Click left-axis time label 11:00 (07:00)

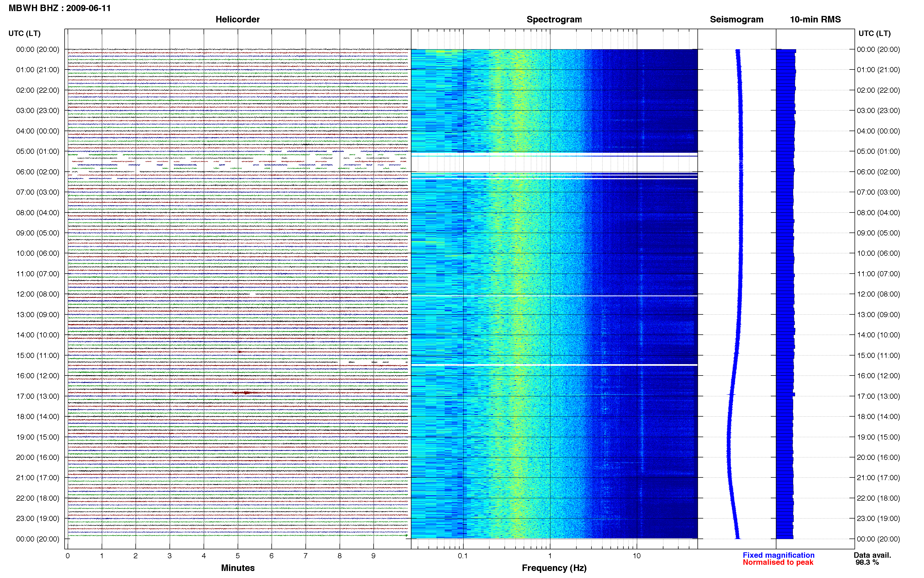tap(38, 274)
